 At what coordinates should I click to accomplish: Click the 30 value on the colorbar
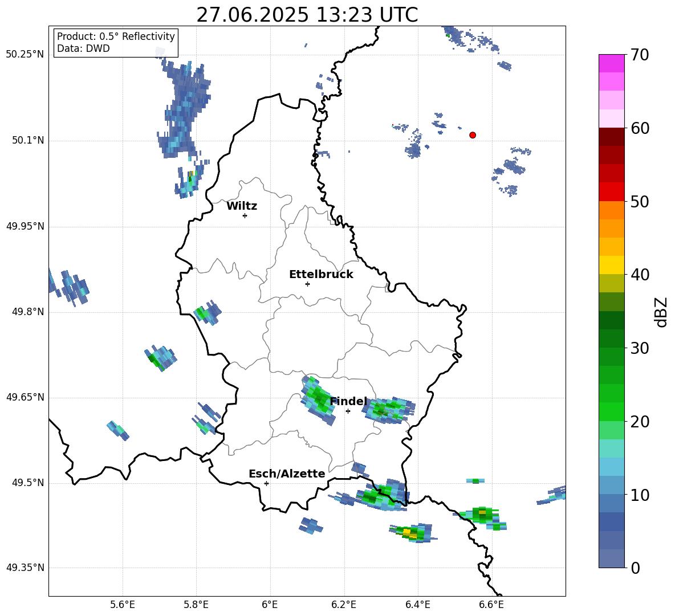point(639,348)
